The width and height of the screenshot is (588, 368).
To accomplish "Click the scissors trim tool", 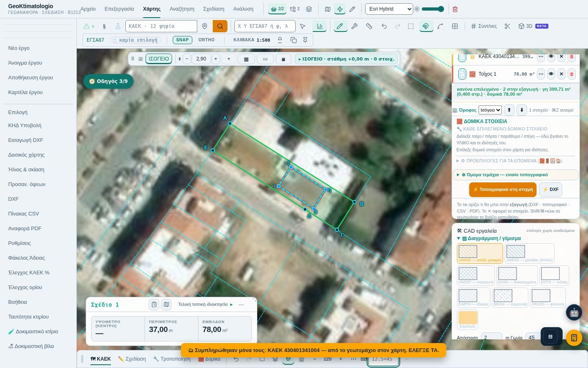I will (x=507, y=26).
